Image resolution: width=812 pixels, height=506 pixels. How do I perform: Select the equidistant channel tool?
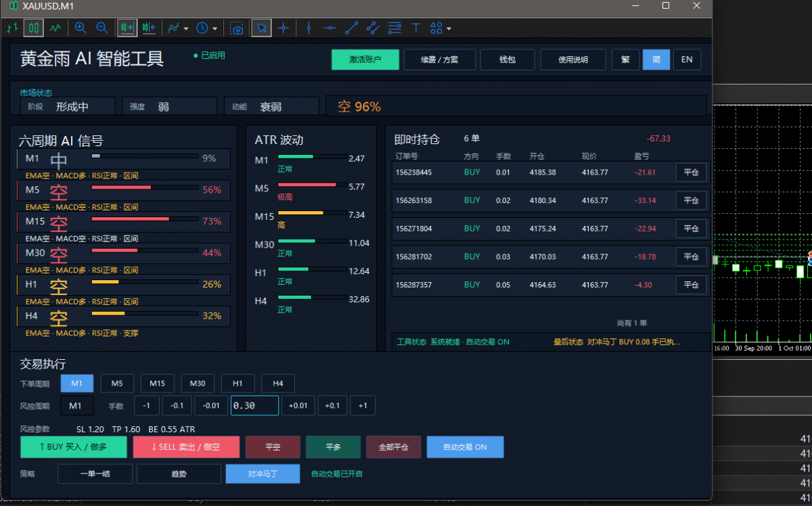click(373, 28)
